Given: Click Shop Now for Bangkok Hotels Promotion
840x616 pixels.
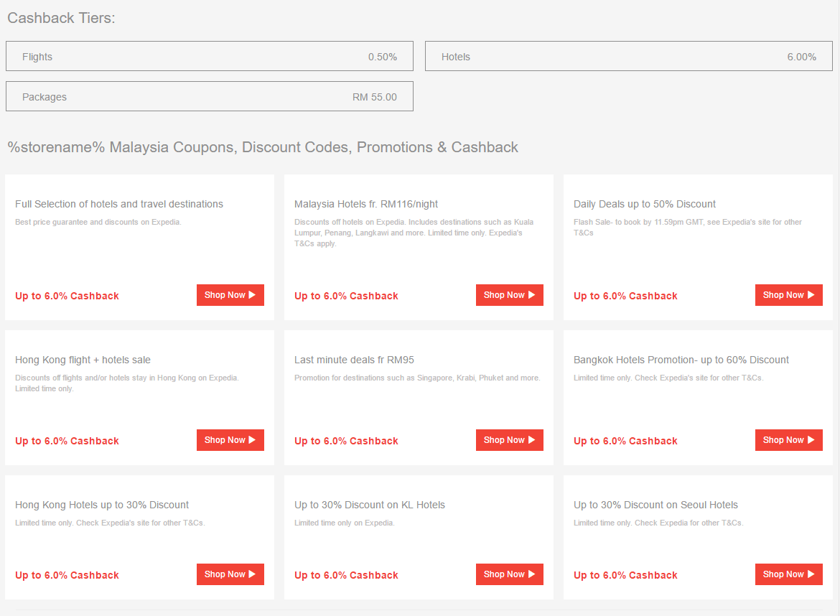Looking at the screenshot, I should [x=788, y=440].
